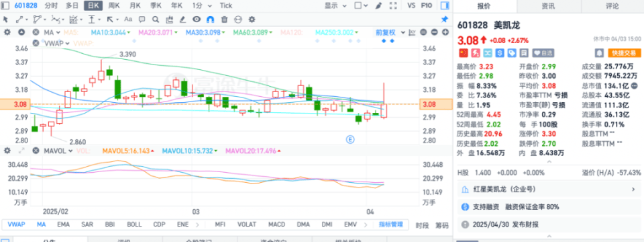Select the text annotation Aa tool
The image size is (644, 242).
click(x=128, y=19)
